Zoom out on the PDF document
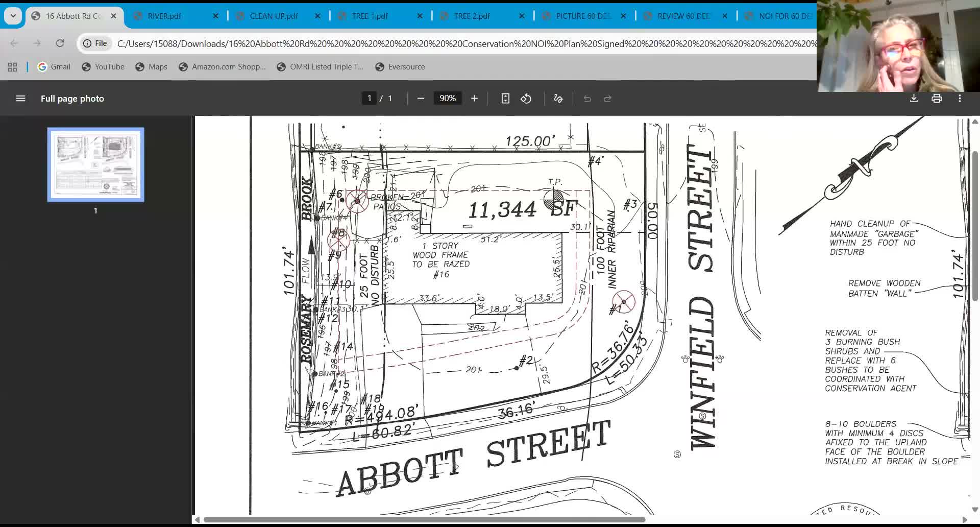The image size is (980, 527). (x=421, y=98)
